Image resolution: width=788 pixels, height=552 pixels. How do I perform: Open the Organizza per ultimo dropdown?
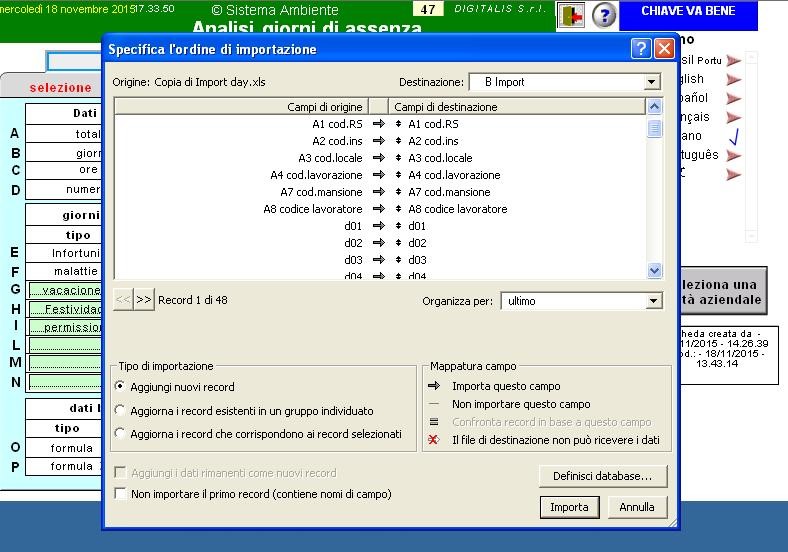(x=653, y=301)
